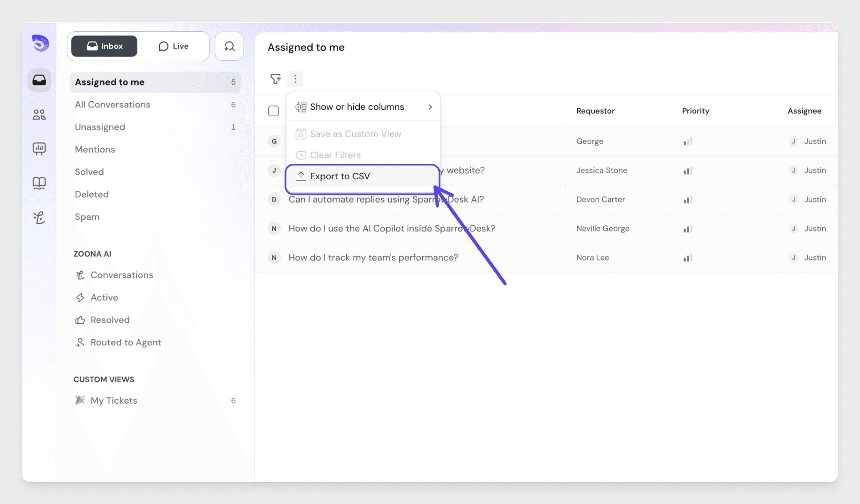Click priority indicator for Nora Lee's ticket

(688, 258)
